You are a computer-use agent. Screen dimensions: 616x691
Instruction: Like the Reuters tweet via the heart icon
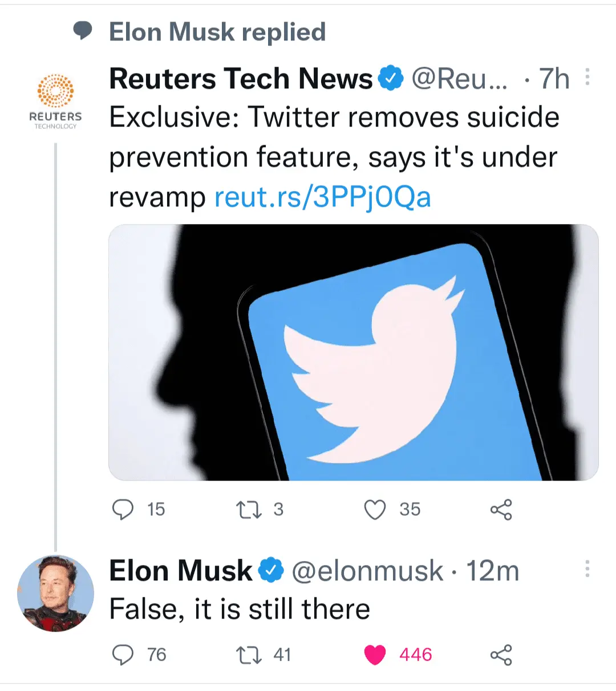click(x=376, y=509)
